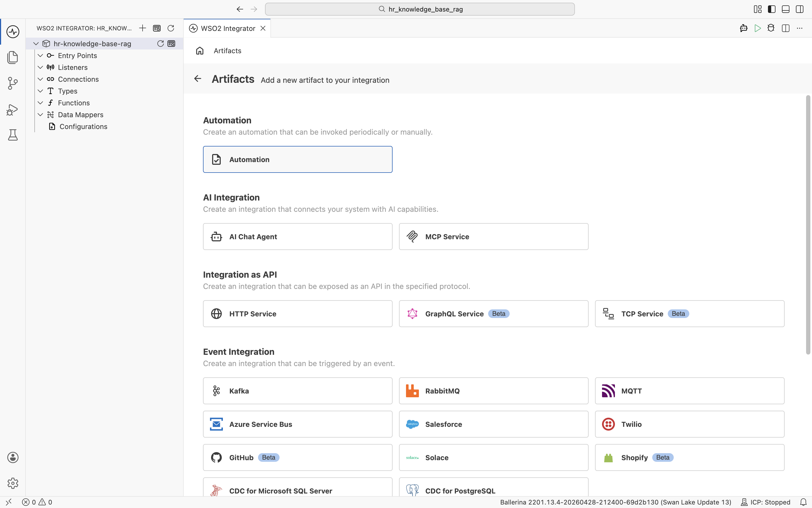Image resolution: width=812 pixels, height=508 pixels.
Task: Open the Testing flask icon
Action: (13, 135)
